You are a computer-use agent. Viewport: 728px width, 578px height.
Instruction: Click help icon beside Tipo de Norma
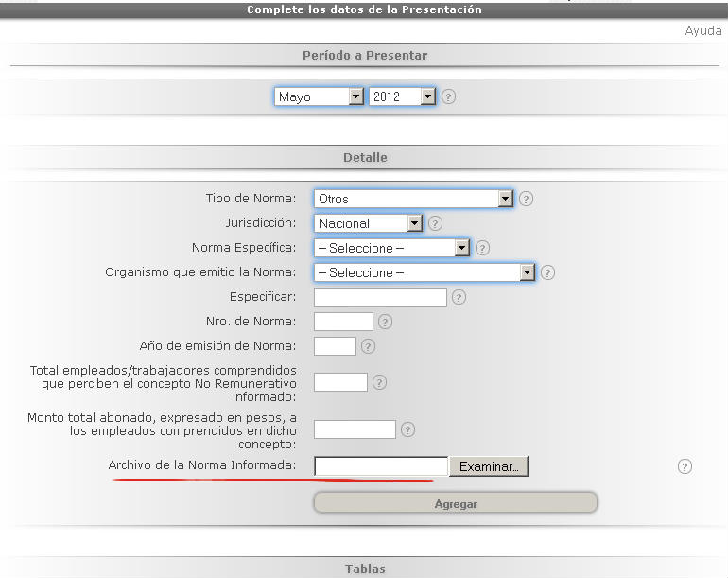526,199
